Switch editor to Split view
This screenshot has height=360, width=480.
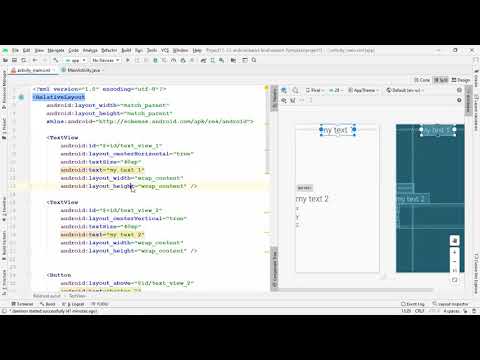point(441,80)
